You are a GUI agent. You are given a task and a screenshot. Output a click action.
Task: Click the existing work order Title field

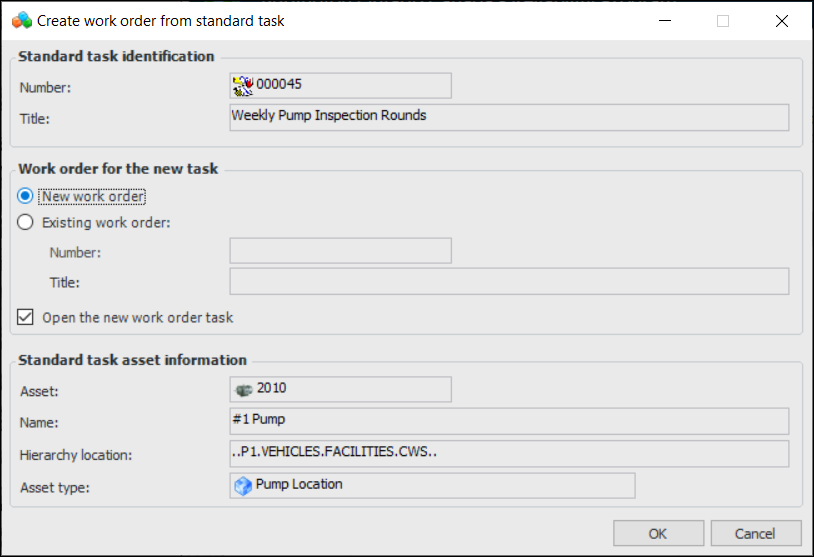tap(509, 282)
